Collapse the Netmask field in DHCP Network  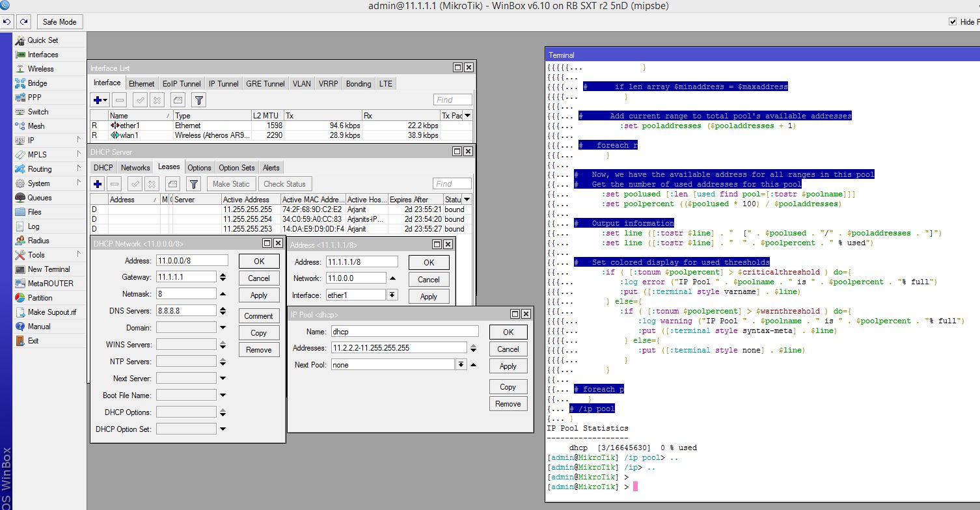click(223, 294)
